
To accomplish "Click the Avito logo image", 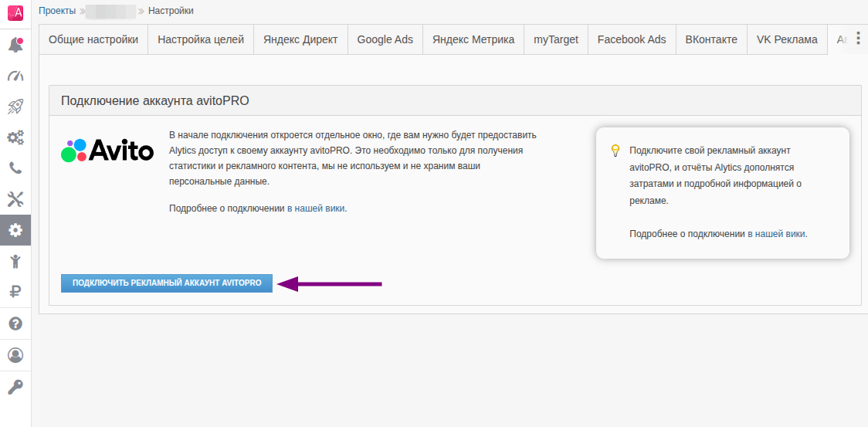I will tap(107, 150).
